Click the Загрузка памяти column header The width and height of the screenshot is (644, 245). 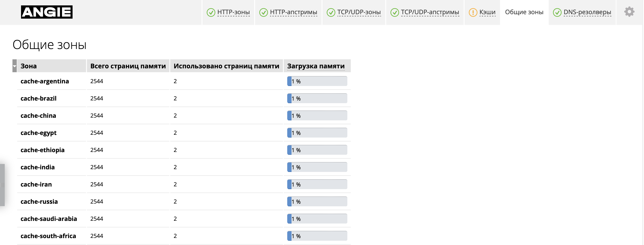coord(316,66)
